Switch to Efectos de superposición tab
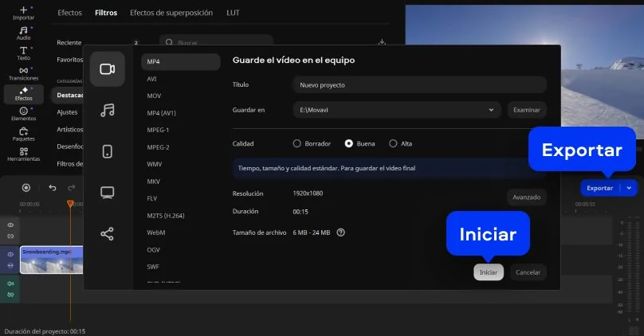Viewport: 644px width, 336px height. [x=171, y=13]
